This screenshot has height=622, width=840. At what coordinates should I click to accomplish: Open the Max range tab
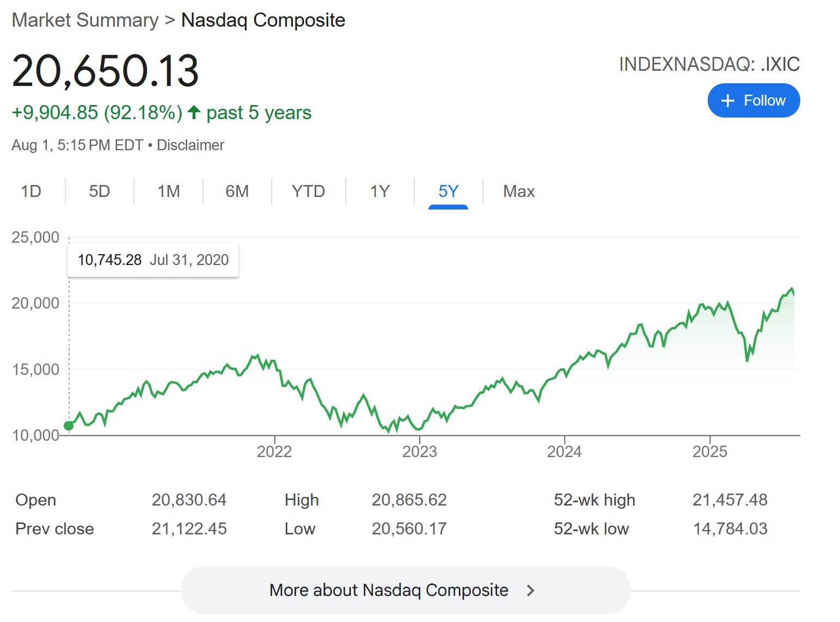pos(519,192)
